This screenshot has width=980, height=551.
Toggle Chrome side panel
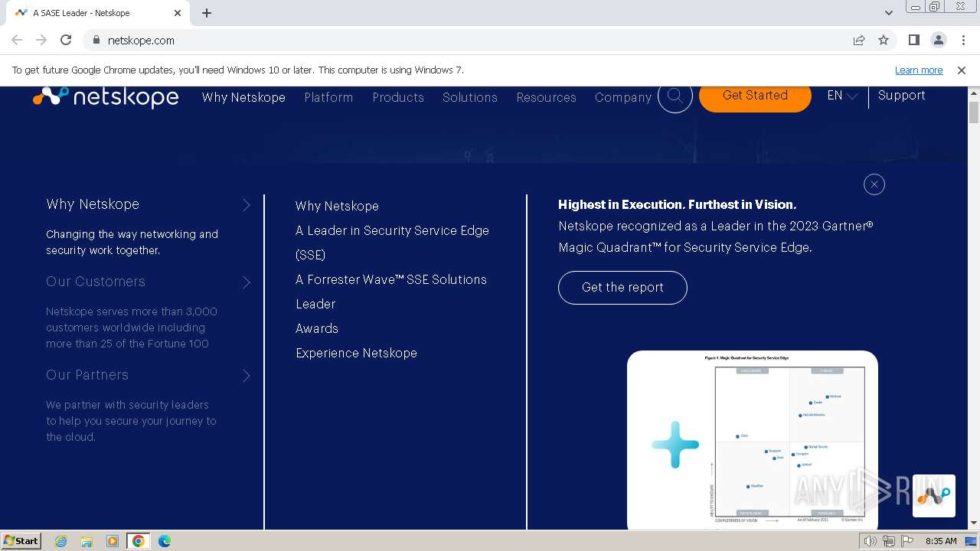[x=913, y=40]
